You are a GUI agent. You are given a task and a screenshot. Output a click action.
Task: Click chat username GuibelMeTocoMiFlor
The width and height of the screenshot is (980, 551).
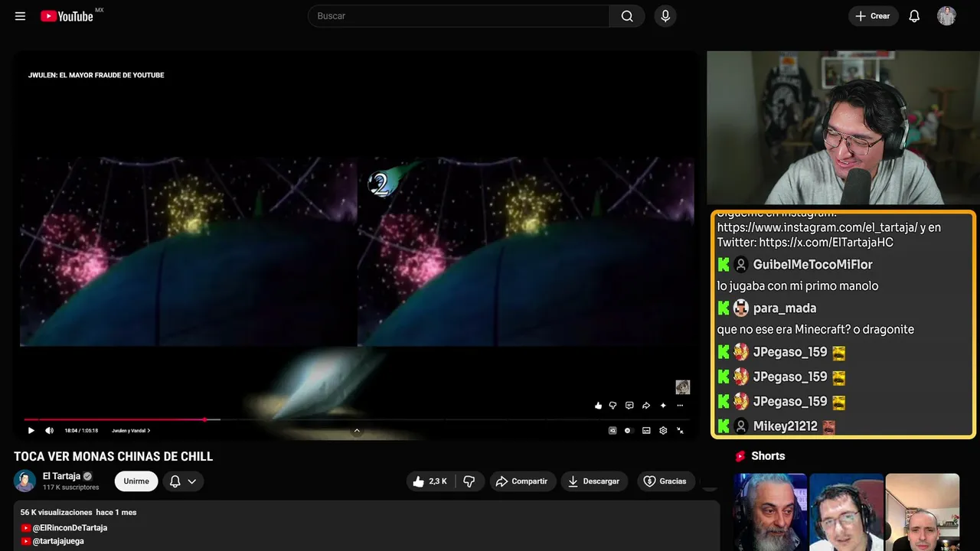click(x=813, y=265)
